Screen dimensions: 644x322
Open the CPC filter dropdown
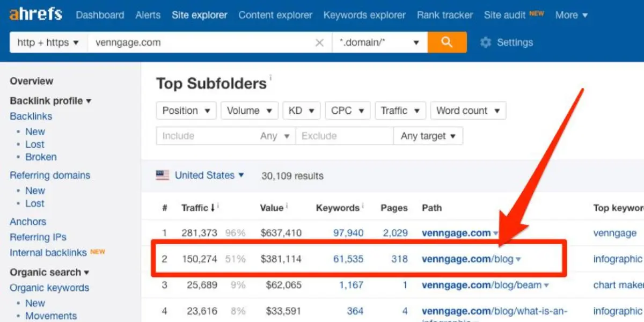point(348,111)
